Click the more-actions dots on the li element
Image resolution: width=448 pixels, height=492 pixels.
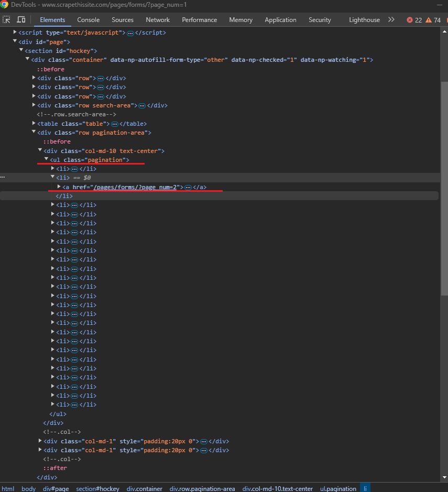(3, 178)
